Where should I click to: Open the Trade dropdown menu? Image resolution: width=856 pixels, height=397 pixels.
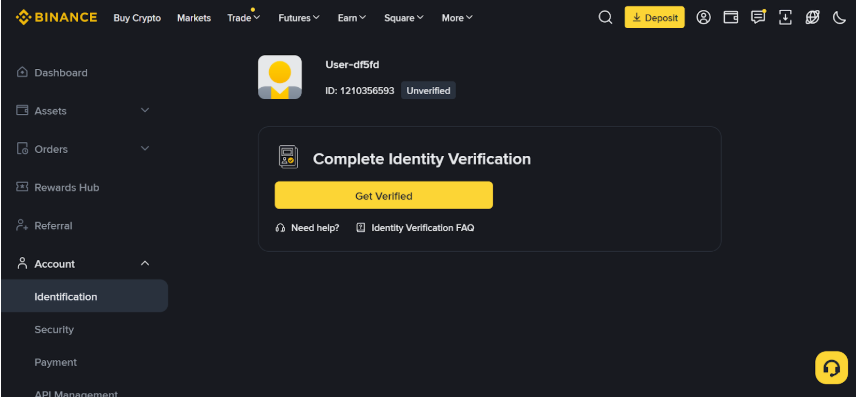243,17
